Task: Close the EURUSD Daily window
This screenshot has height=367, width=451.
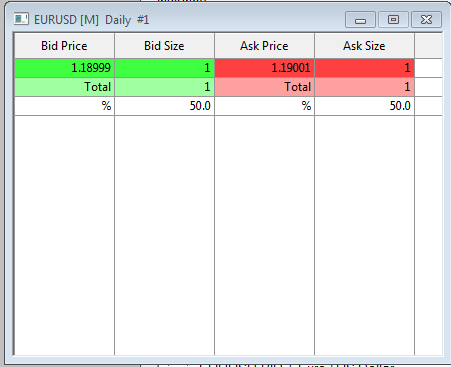Action: pyautogui.click(x=427, y=20)
